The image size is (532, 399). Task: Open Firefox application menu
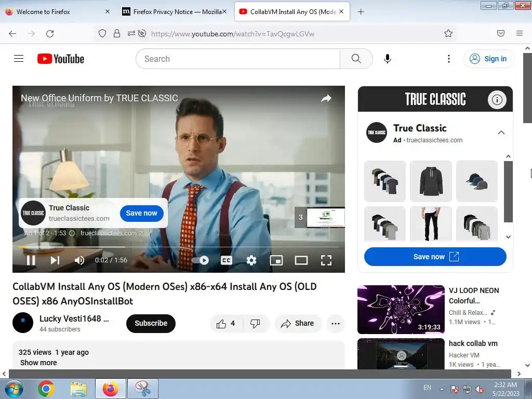click(x=520, y=33)
